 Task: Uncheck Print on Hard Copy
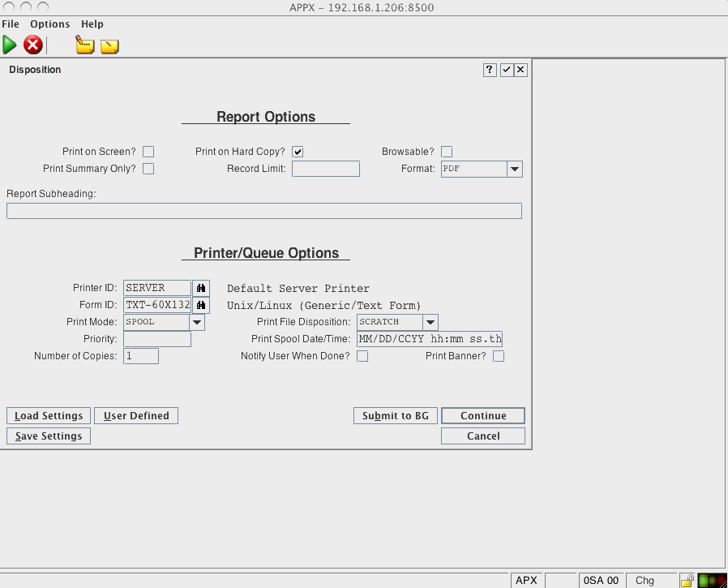(x=298, y=152)
